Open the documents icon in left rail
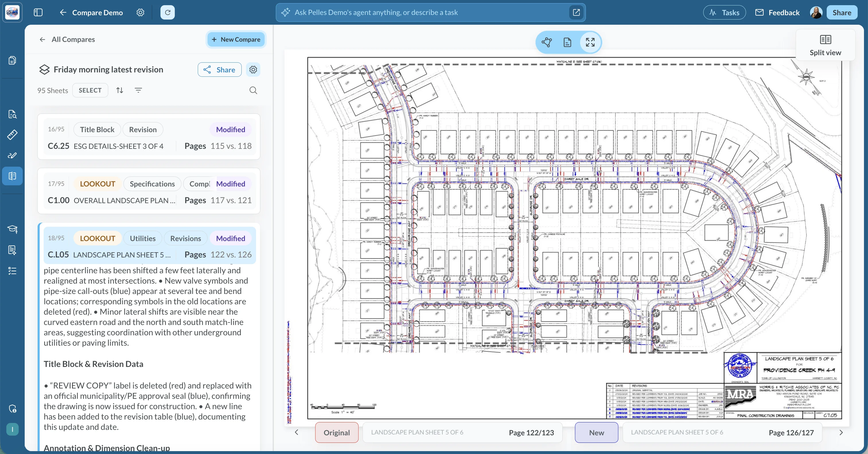Viewport: 868px width, 454px height. point(12,60)
